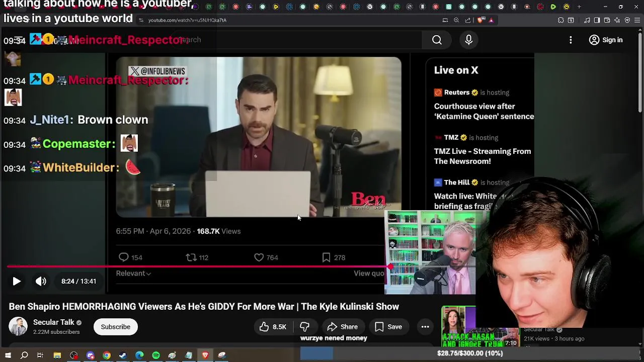Open Spotify from the taskbar
The height and width of the screenshot is (362, 644).
pyautogui.click(x=156, y=355)
